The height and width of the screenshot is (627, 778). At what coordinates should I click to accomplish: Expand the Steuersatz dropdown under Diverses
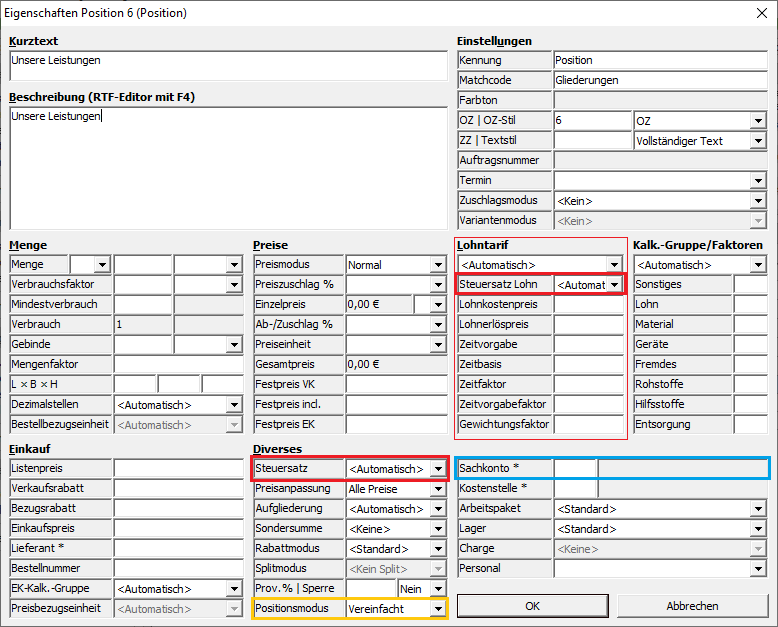coord(437,469)
